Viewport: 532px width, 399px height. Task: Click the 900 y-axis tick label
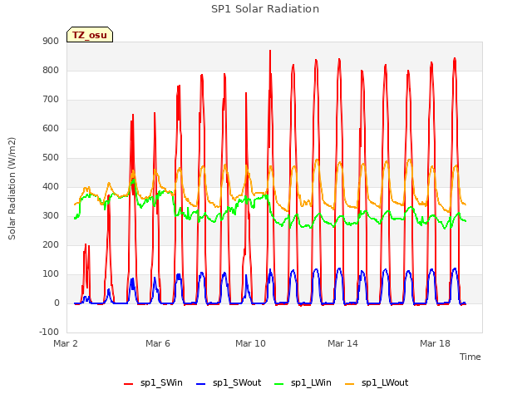[51, 42]
